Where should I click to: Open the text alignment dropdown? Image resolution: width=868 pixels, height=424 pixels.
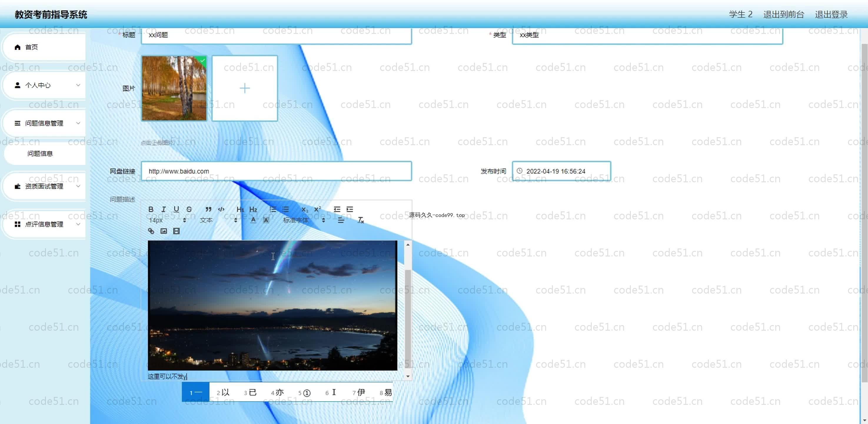click(x=341, y=220)
